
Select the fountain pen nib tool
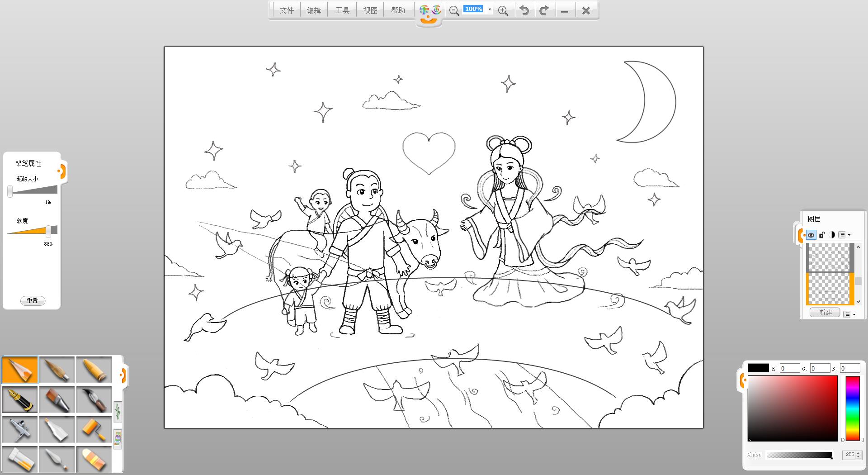(20, 399)
